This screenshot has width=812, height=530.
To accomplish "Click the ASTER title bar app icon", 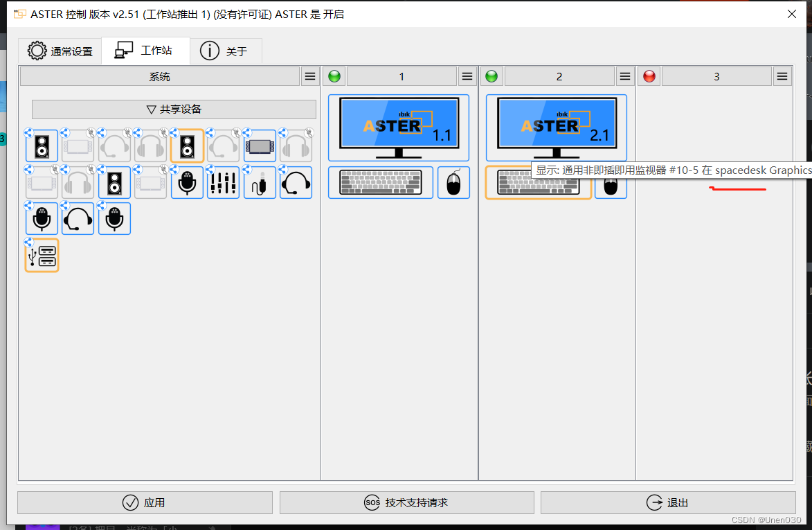I will click(19, 14).
